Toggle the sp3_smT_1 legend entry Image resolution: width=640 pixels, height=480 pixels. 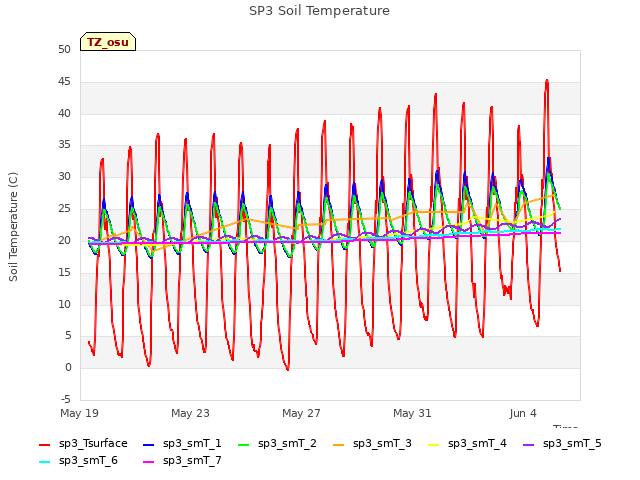pyautogui.click(x=182, y=444)
